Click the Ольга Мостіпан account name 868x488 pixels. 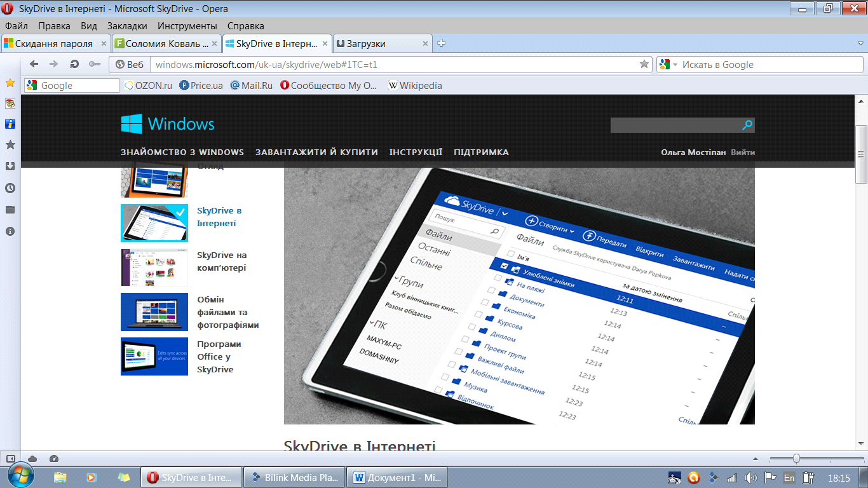tap(693, 152)
